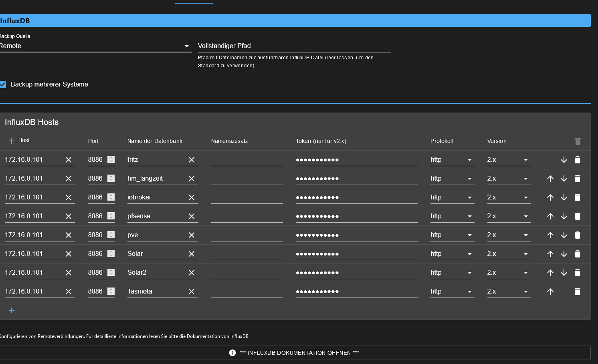Delete the pve database row
Image resolution: width=598 pixels, height=364 pixels.
click(x=578, y=235)
